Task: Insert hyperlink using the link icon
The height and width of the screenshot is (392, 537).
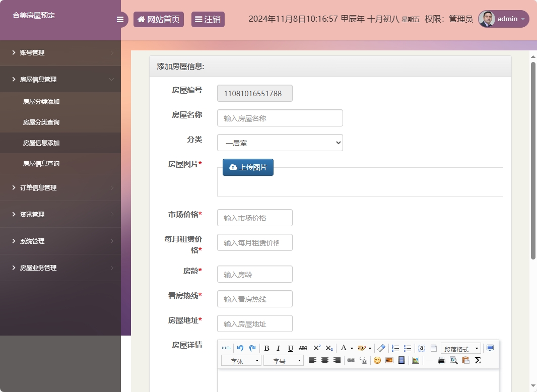Action: pyautogui.click(x=351, y=360)
